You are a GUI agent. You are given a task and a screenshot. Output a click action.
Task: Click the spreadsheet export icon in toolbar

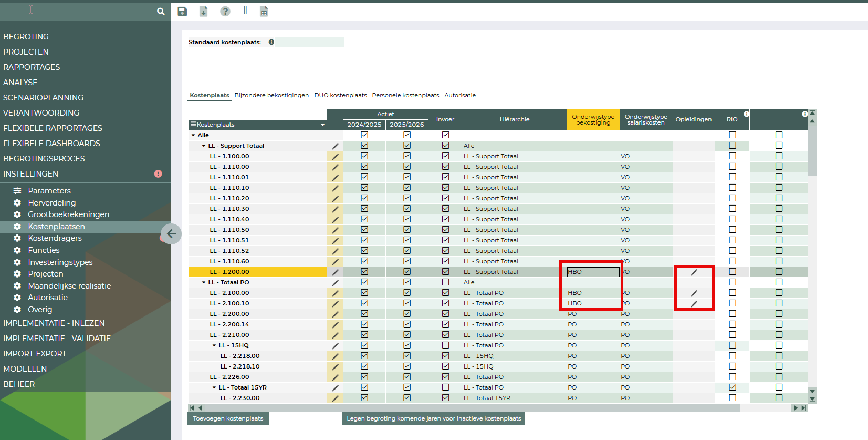[264, 12]
